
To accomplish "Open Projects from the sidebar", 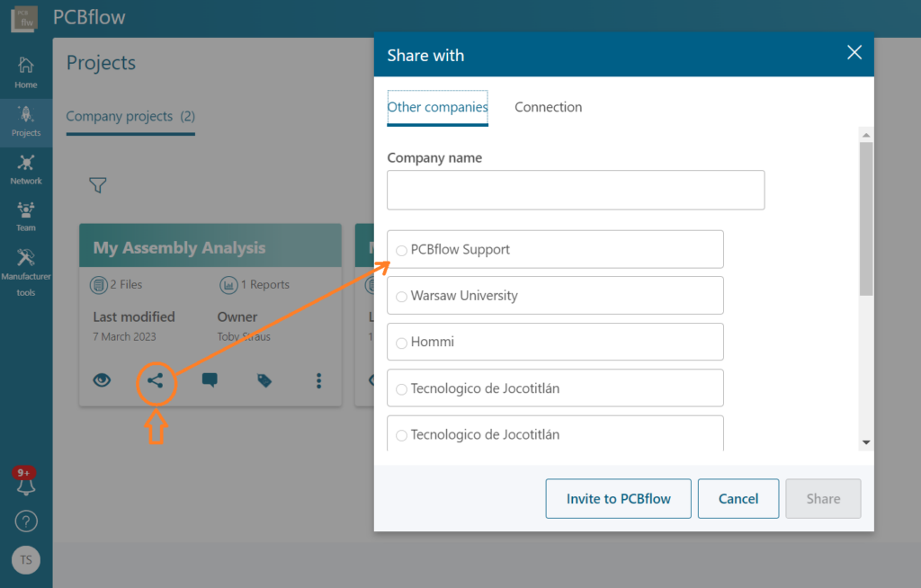I will pos(26,121).
